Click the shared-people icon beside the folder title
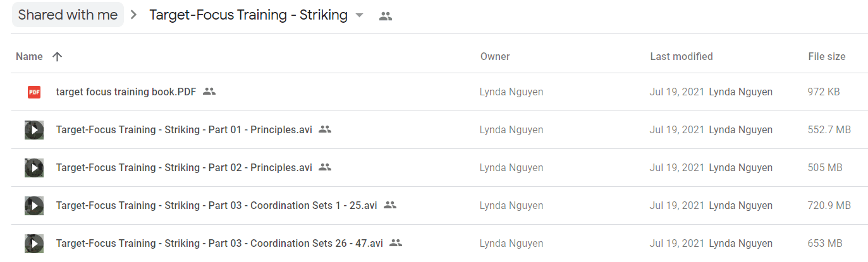 [386, 16]
